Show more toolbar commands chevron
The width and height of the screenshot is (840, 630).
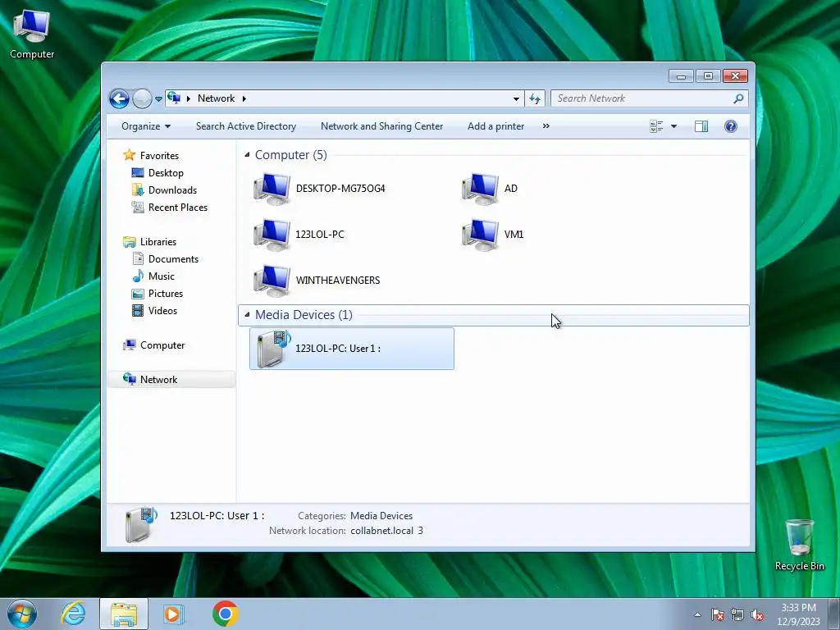tap(546, 126)
